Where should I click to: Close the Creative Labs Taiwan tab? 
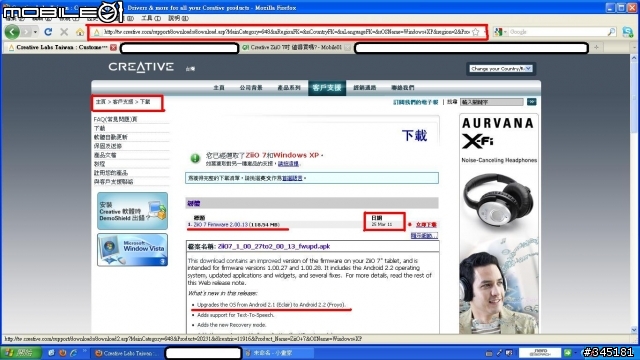[x=113, y=47]
